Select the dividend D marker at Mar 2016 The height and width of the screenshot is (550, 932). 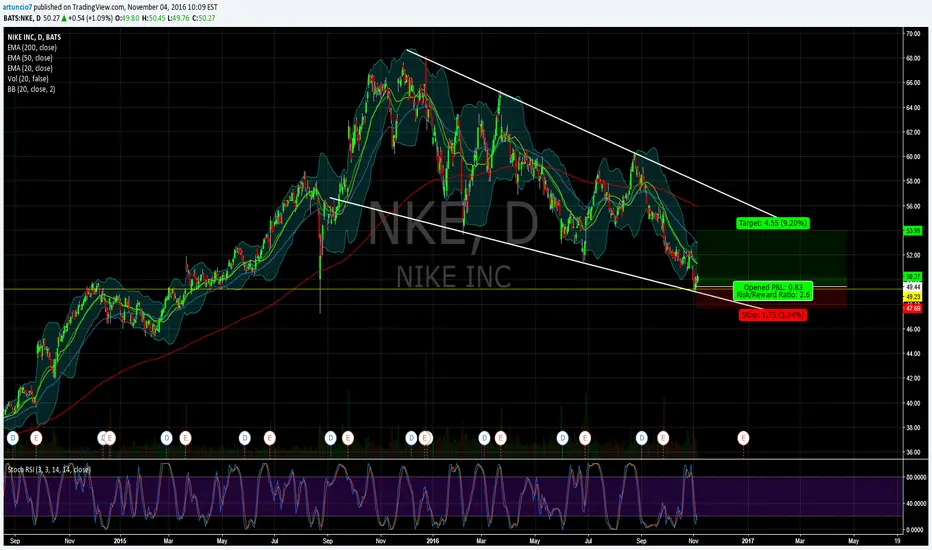point(484,438)
